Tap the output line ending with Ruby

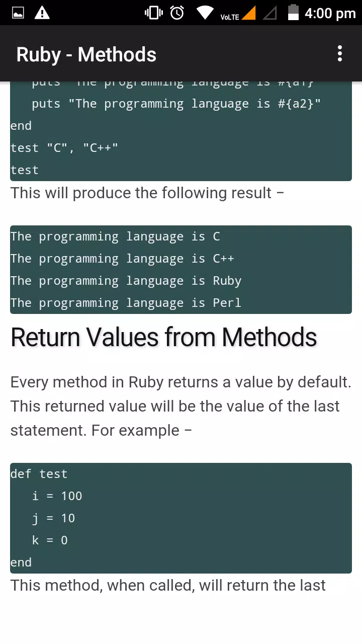click(126, 281)
